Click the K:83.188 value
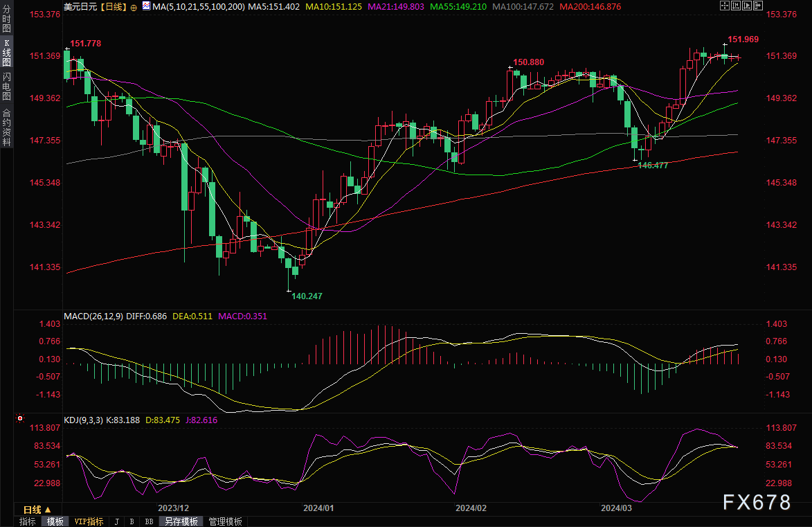 point(123,420)
